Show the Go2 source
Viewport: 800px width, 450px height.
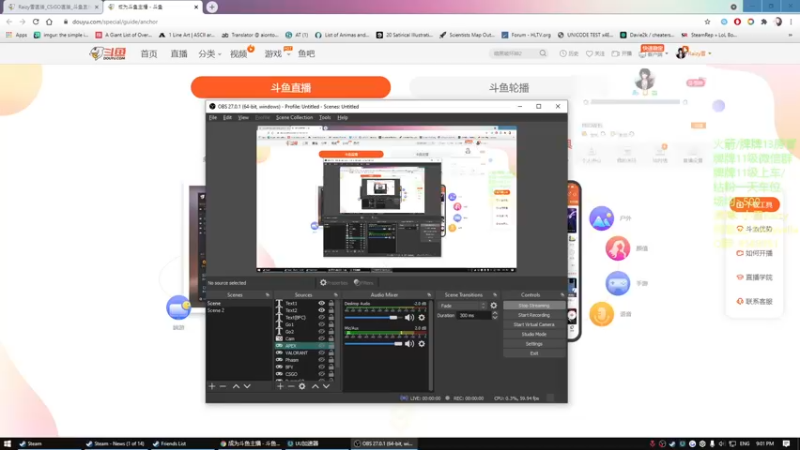tap(321, 332)
